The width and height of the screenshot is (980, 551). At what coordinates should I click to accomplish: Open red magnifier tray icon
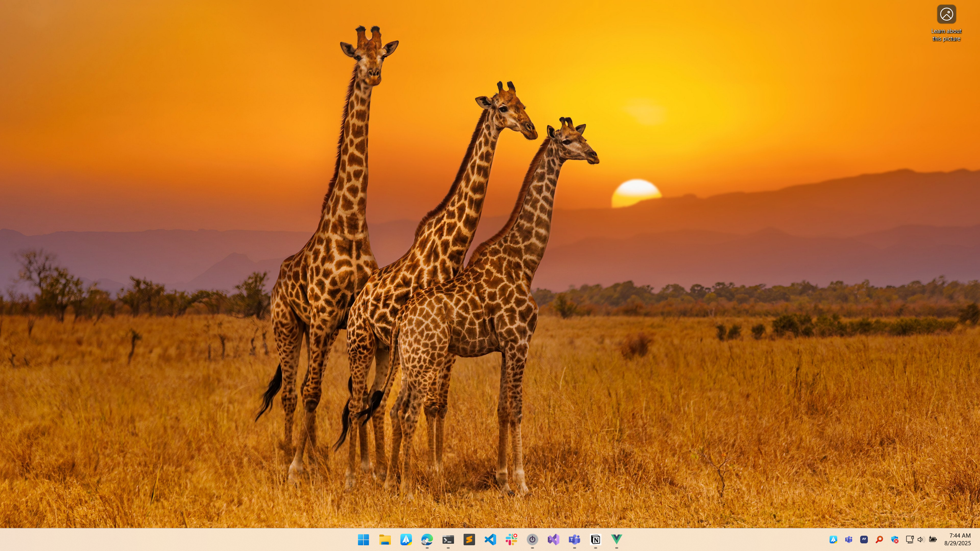click(x=879, y=540)
